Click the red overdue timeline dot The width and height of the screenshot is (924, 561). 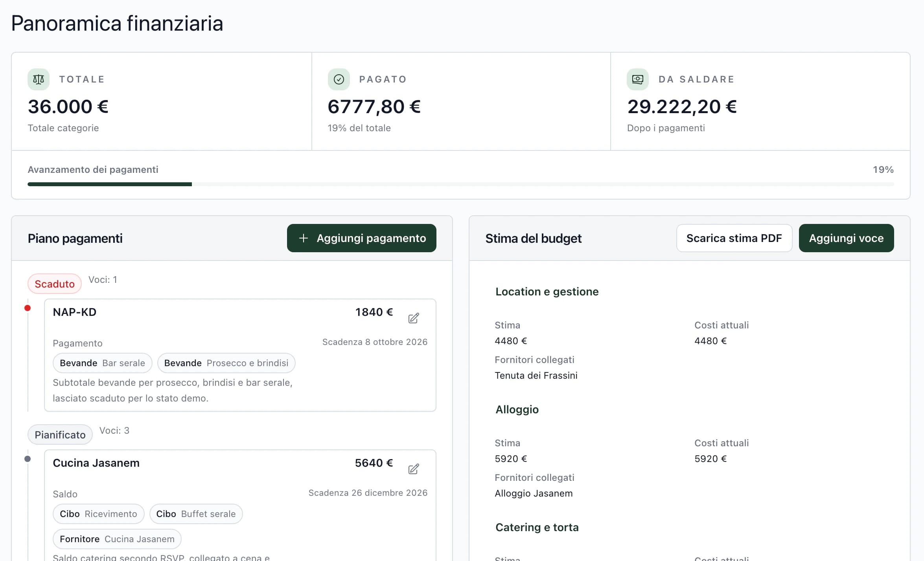click(28, 308)
